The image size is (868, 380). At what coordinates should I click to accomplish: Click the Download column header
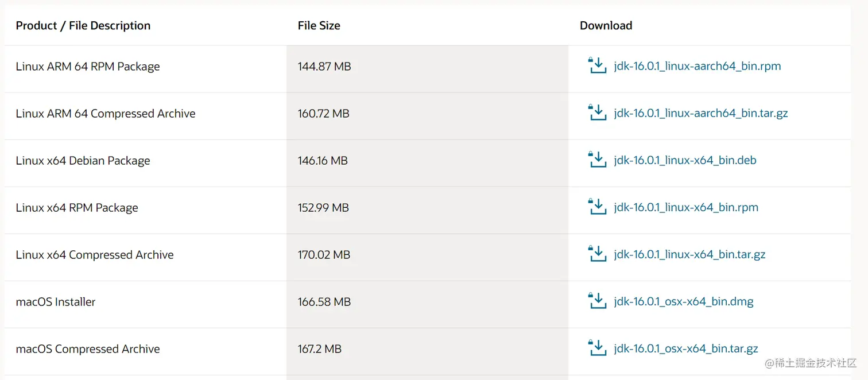click(x=606, y=25)
